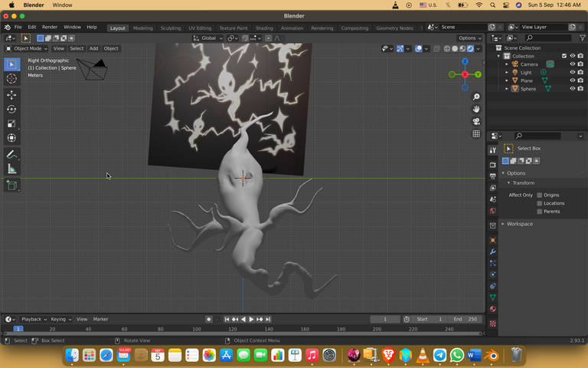Uncheck the Collection exclude checkbox
Image resolution: width=588 pixels, height=368 pixels.
pyautogui.click(x=564, y=56)
